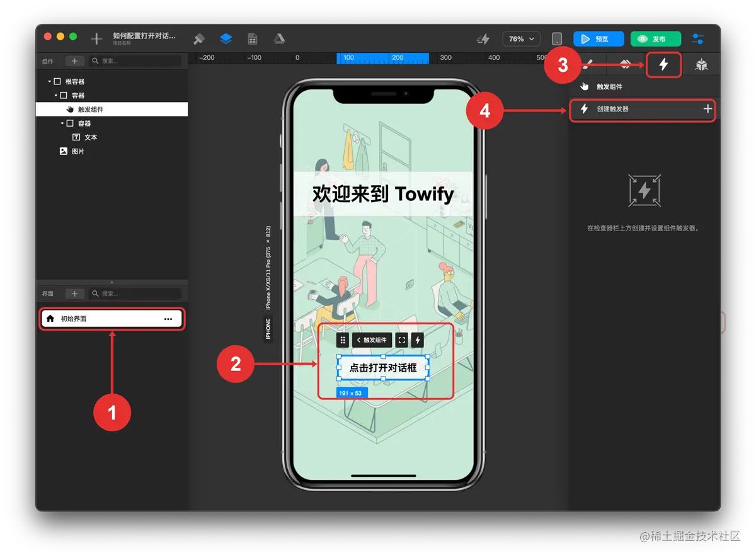This screenshot has width=756, height=558.
Task: Select the 初始界面 screen row
Action: 112,319
